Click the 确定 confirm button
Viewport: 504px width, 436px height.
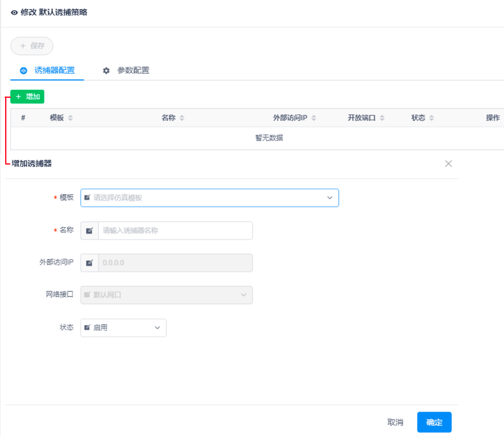coord(434,422)
